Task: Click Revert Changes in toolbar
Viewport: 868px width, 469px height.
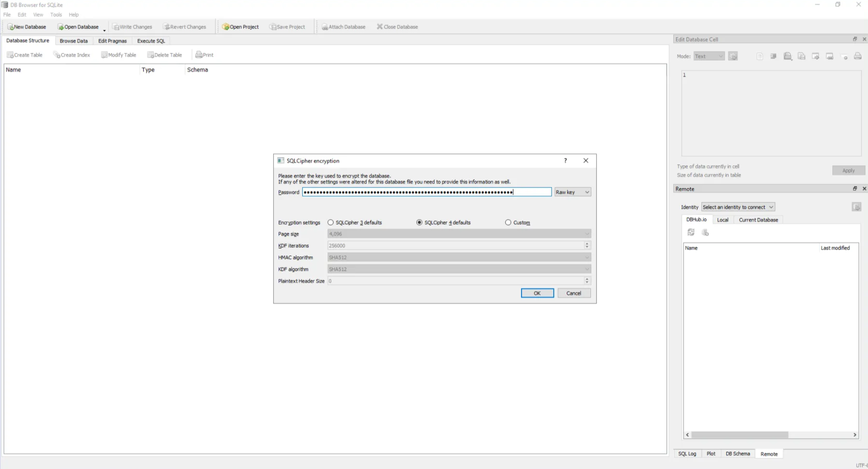Action: (185, 27)
